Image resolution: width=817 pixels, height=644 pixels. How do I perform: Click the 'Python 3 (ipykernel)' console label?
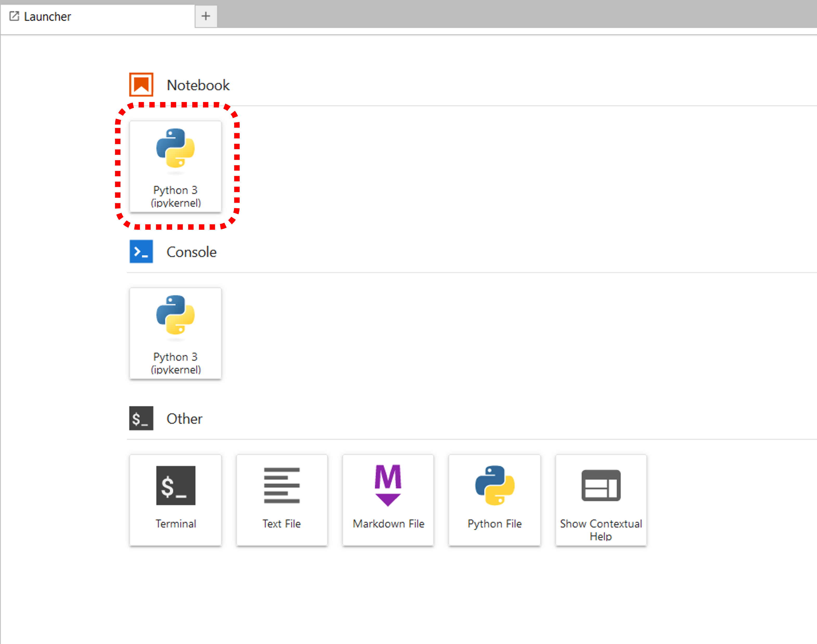(175, 363)
